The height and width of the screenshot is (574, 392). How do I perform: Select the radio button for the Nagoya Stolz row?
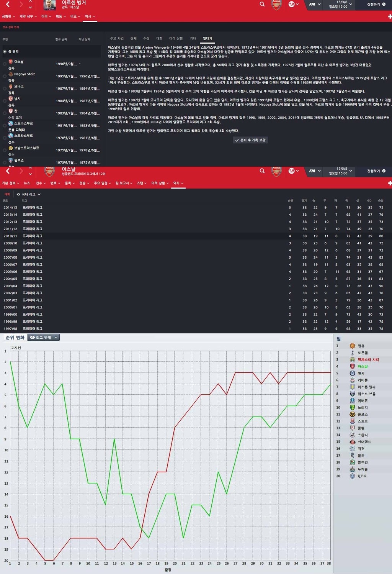(x=5, y=76)
